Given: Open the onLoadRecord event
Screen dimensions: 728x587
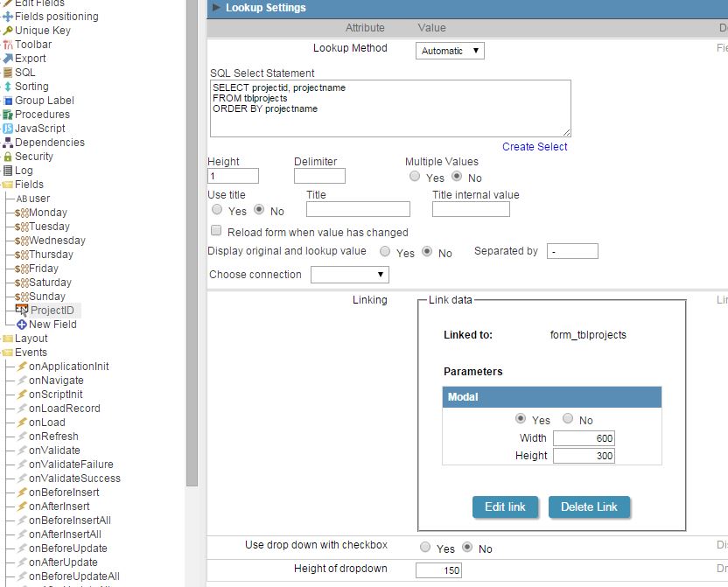Looking at the screenshot, I should tap(65, 409).
